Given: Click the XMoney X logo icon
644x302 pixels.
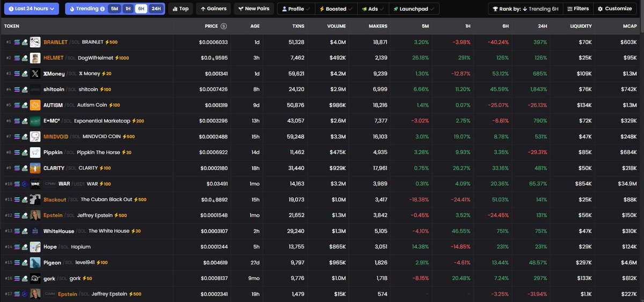Looking at the screenshot, I should click(35, 74).
